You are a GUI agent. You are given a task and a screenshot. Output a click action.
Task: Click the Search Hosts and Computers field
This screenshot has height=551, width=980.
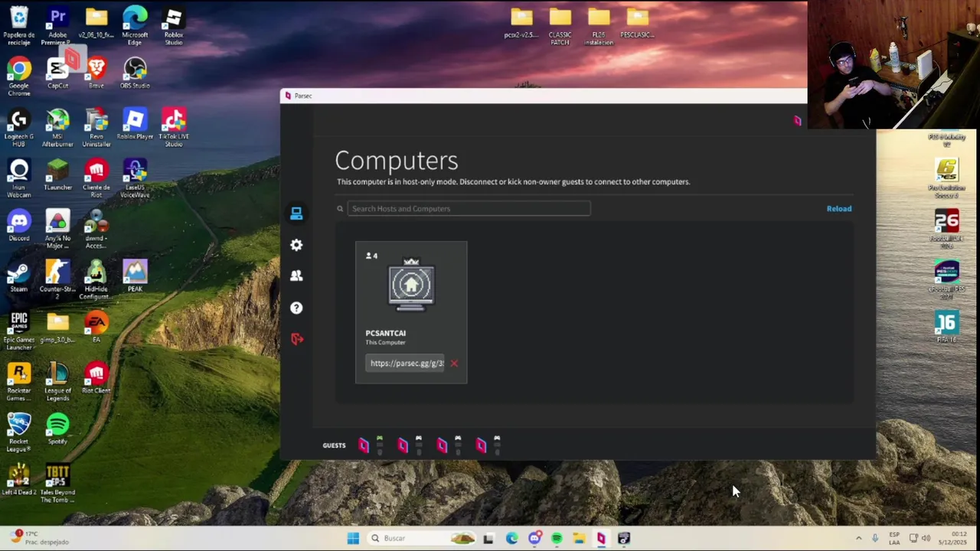click(469, 208)
